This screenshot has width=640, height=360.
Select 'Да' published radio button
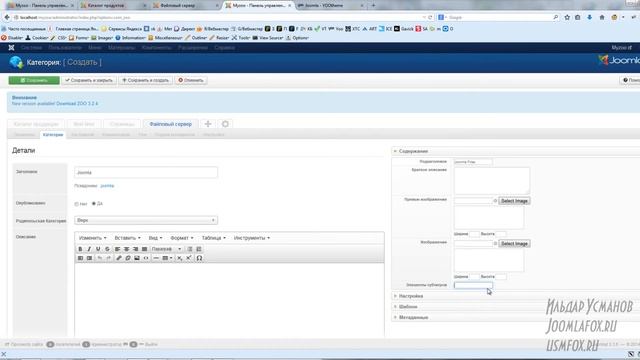pyautogui.click(x=94, y=203)
